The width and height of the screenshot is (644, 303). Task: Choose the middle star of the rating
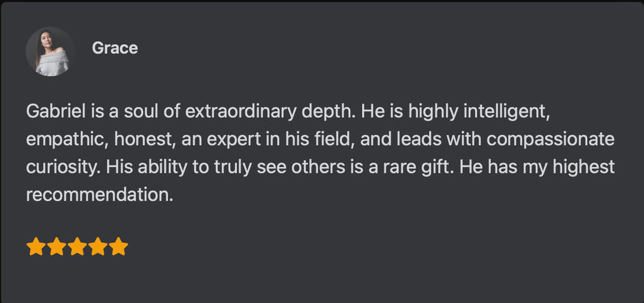coord(77,247)
